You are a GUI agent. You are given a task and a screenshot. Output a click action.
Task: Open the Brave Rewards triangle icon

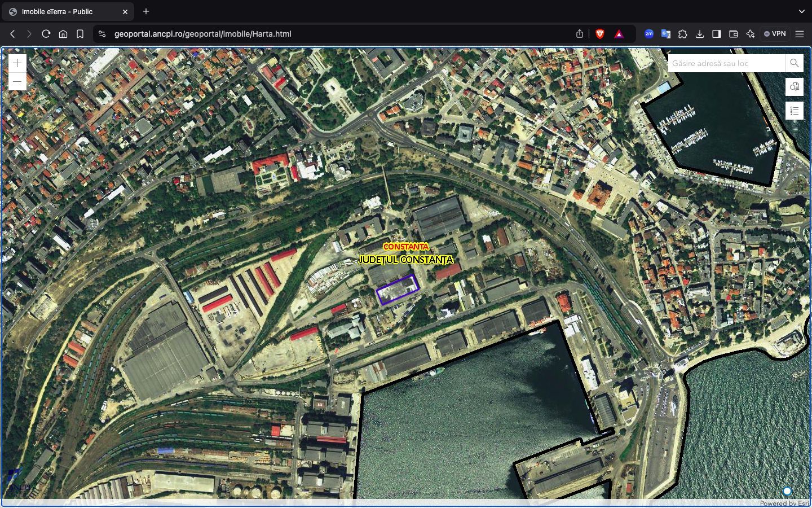point(619,34)
